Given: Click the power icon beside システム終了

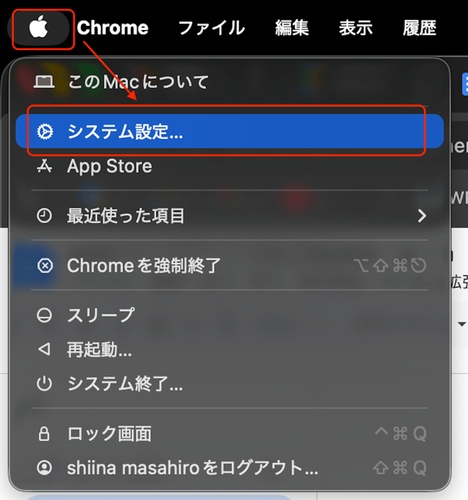Looking at the screenshot, I should [x=44, y=384].
